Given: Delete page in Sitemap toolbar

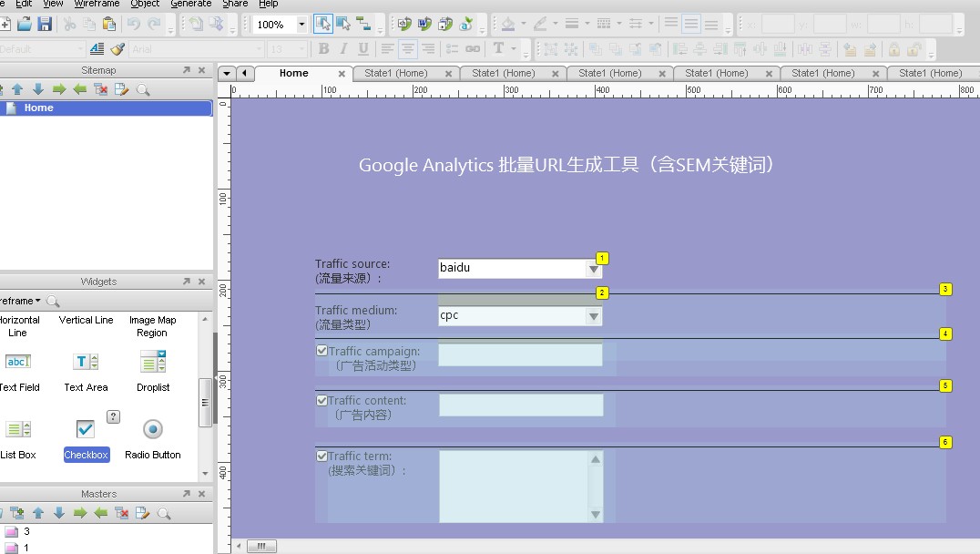Looking at the screenshot, I should pyautogui.click(x=100, y=89).
